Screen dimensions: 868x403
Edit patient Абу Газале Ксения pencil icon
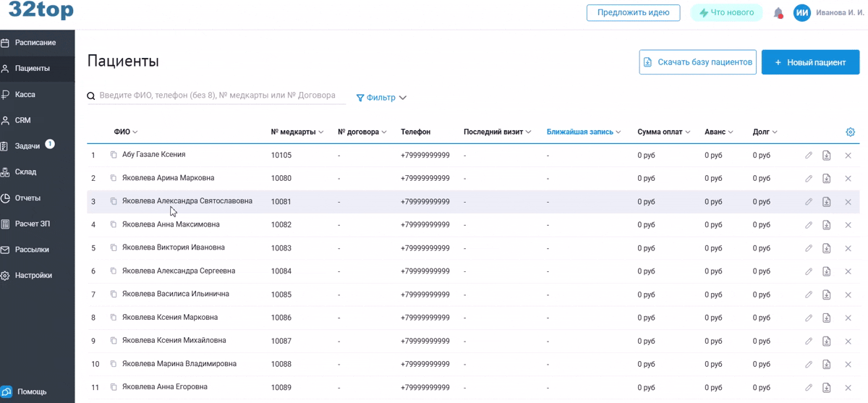pyautogui.click(x=809, y=156)
